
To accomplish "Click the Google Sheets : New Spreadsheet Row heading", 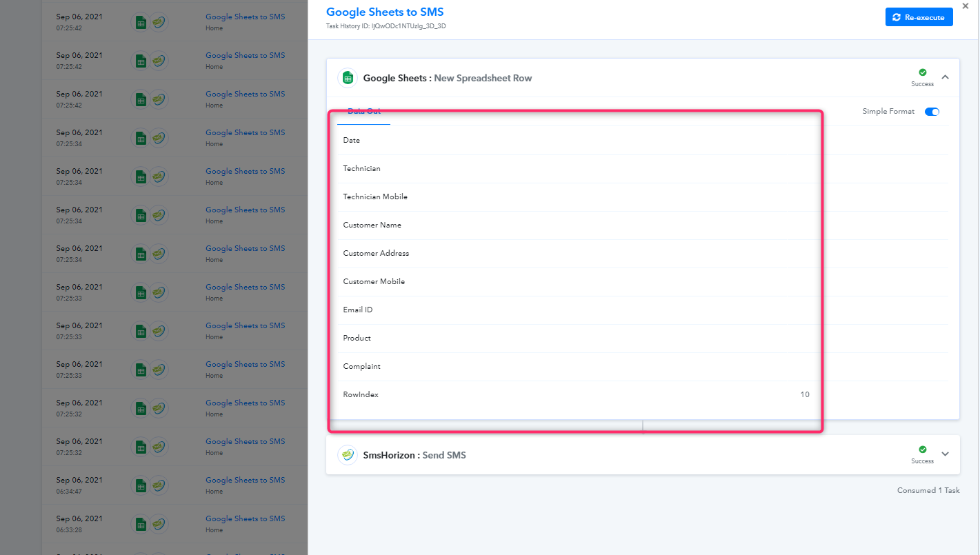I will pyautogui.click(x=448, y=79).
